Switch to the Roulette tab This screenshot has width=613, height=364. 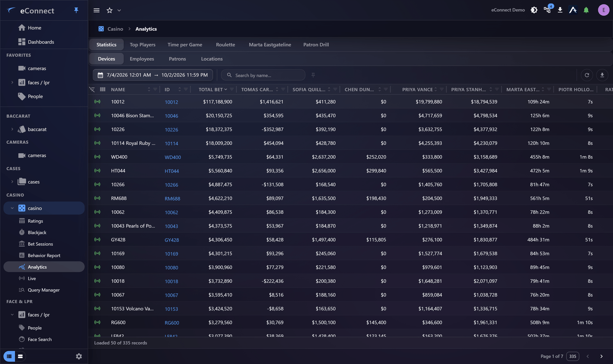point(225,44)
